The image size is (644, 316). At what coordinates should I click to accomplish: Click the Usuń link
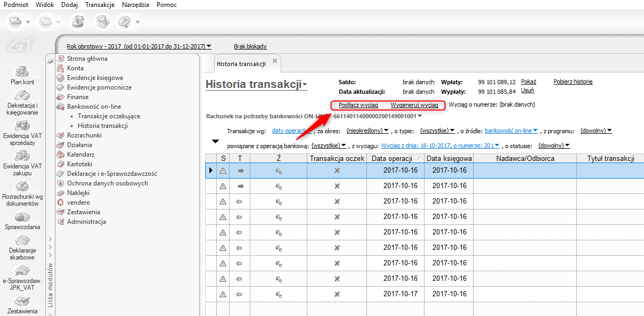tap(527, 91)
